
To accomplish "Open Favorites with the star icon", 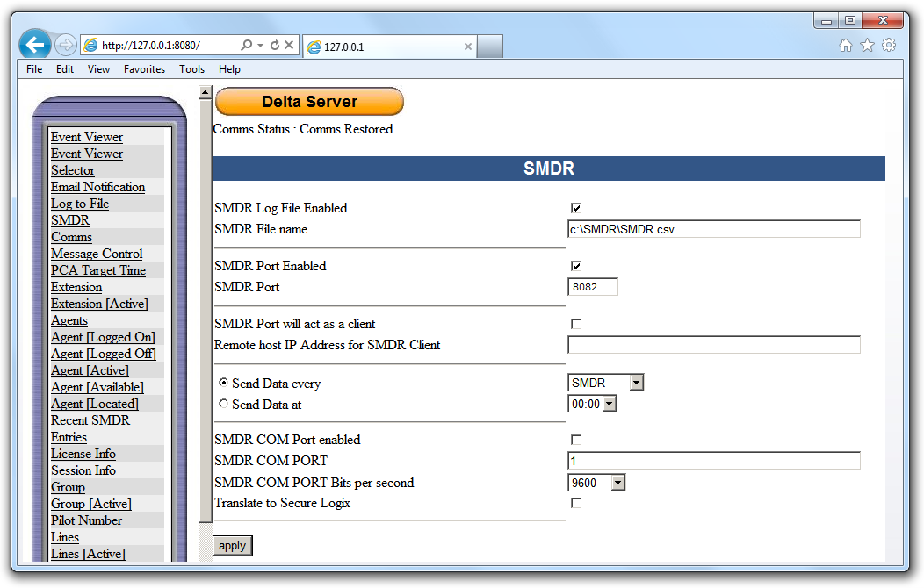I will (x=867, y=44).
